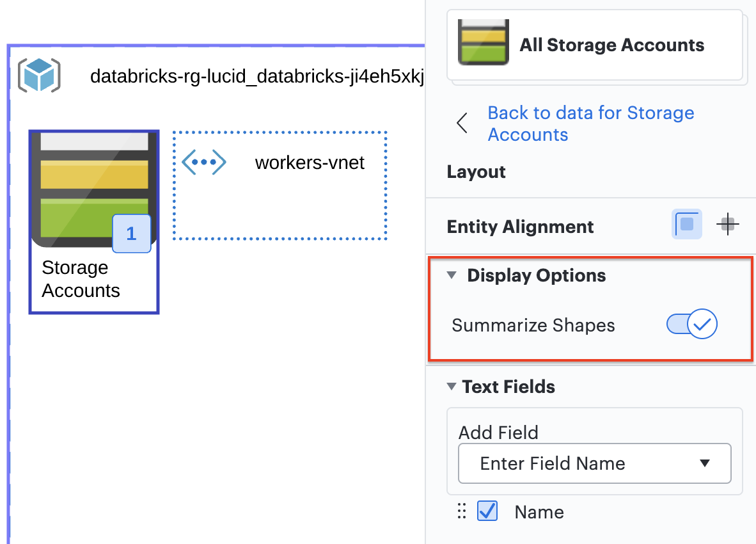Click the drag handle dots next to Name
This screenshot has width=756, height=544.
coord(462,511)
